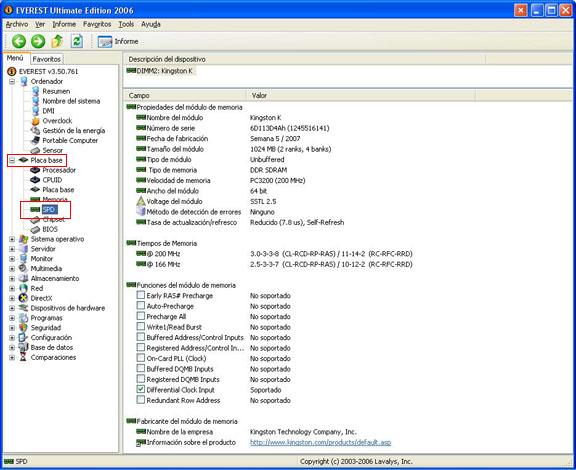Select Portable Computer entry
576x470 pixels.
[70, 140]
